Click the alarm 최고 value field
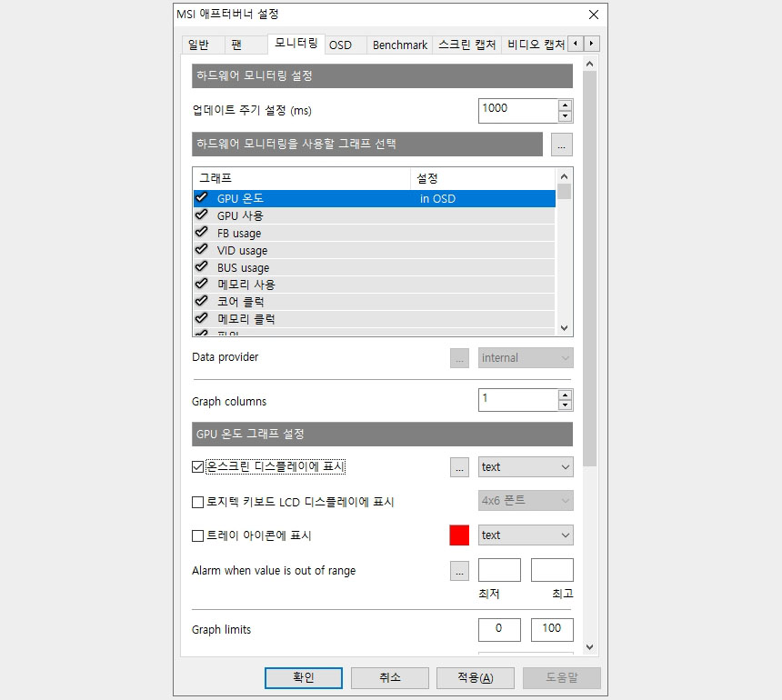Image resolution: width=782 pixels, height=700 pixels. point(552,570)
